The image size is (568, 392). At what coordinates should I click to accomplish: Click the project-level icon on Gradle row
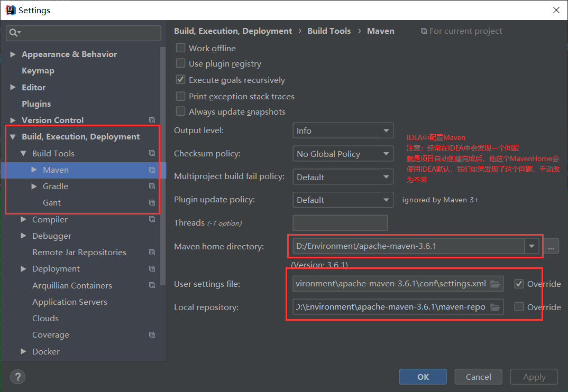(x=152, y=186)
